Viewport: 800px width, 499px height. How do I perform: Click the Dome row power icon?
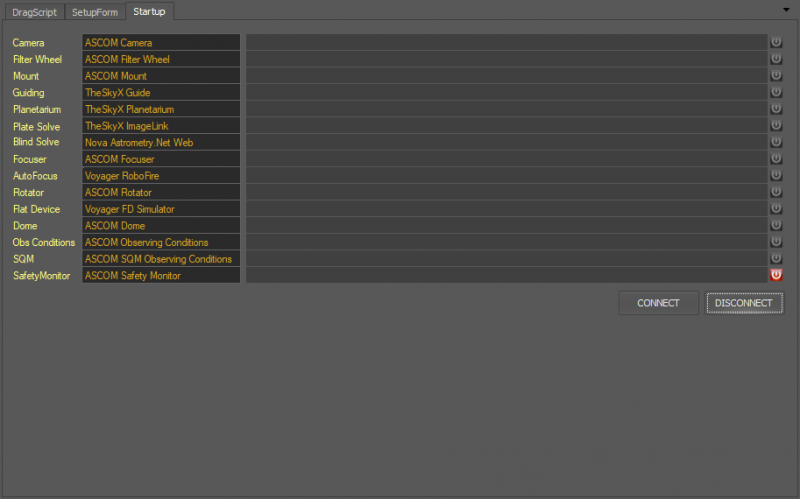tap(776, 225)
